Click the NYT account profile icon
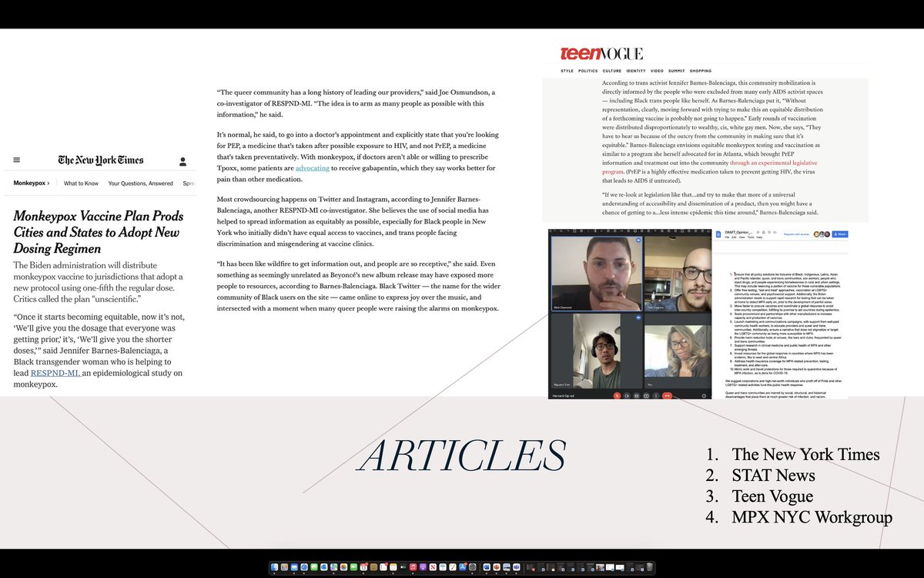The width and height of the screenshot is (924, 578). 182,161
